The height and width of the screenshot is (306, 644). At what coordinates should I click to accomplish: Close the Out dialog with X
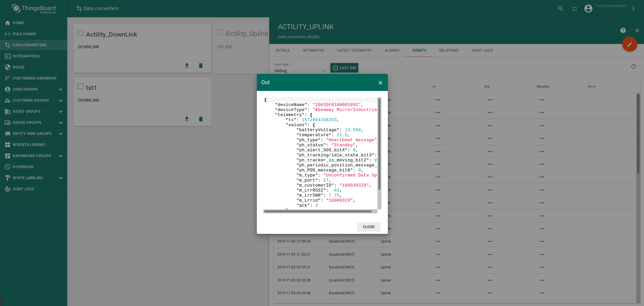pos(380,83)
